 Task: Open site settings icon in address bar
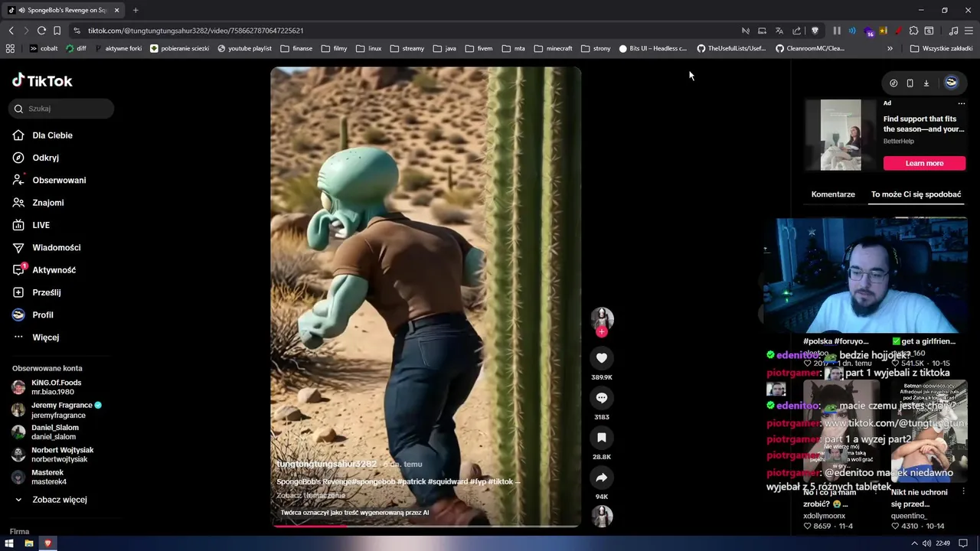[77, 31]
